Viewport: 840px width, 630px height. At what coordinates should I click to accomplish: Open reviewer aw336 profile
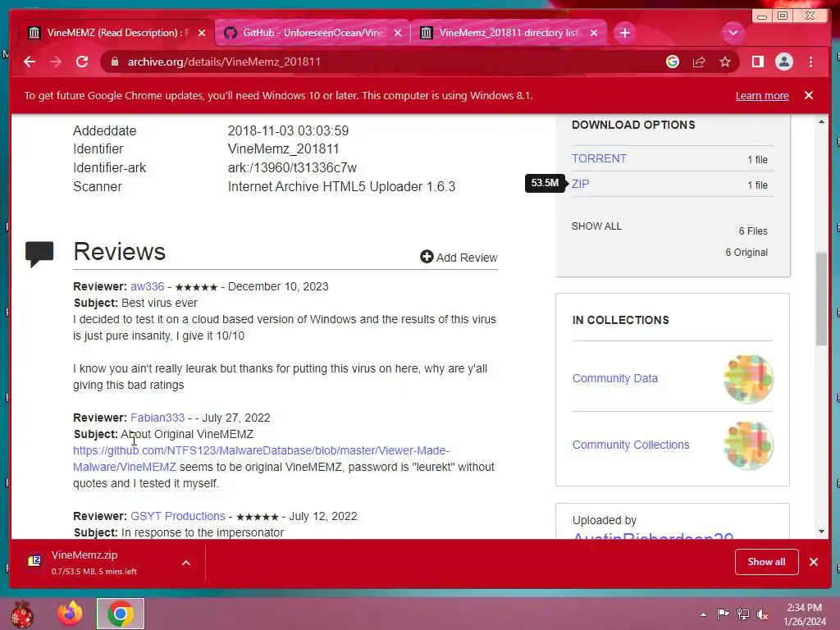coord(148,286)
